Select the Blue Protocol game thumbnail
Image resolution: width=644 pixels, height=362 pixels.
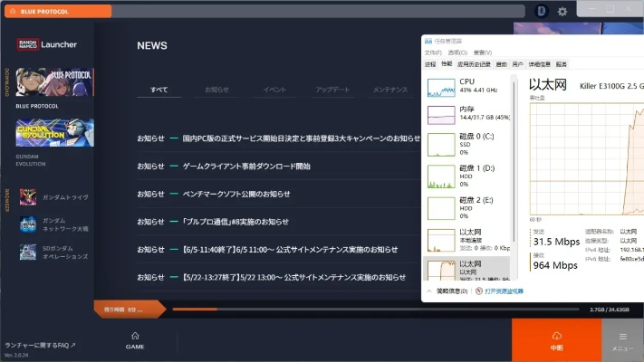[x=54, y=82]
